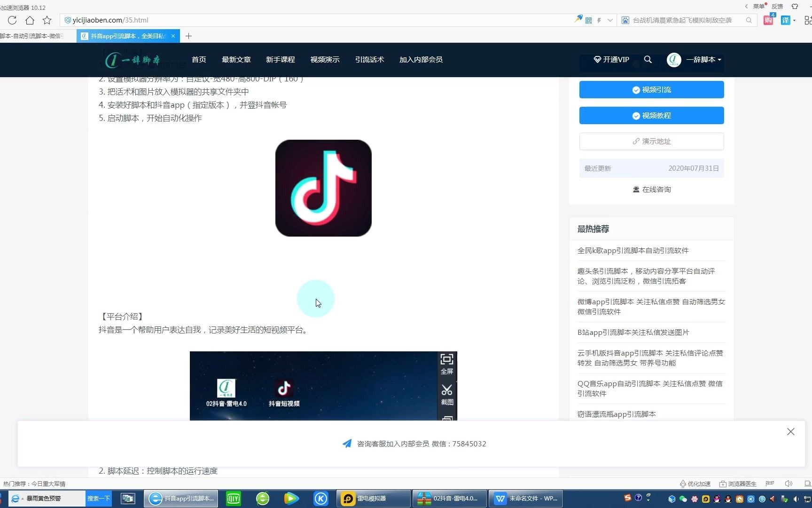Open site search magnifier in the header

[648, 60]
